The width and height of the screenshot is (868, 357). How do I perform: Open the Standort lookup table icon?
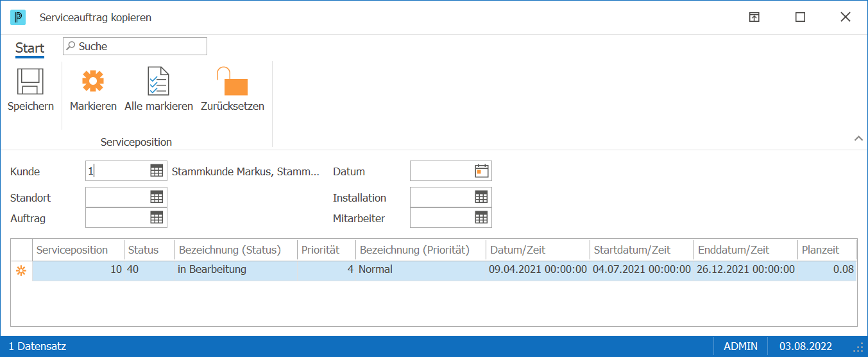pyautogui.click(x=157, y=197)
